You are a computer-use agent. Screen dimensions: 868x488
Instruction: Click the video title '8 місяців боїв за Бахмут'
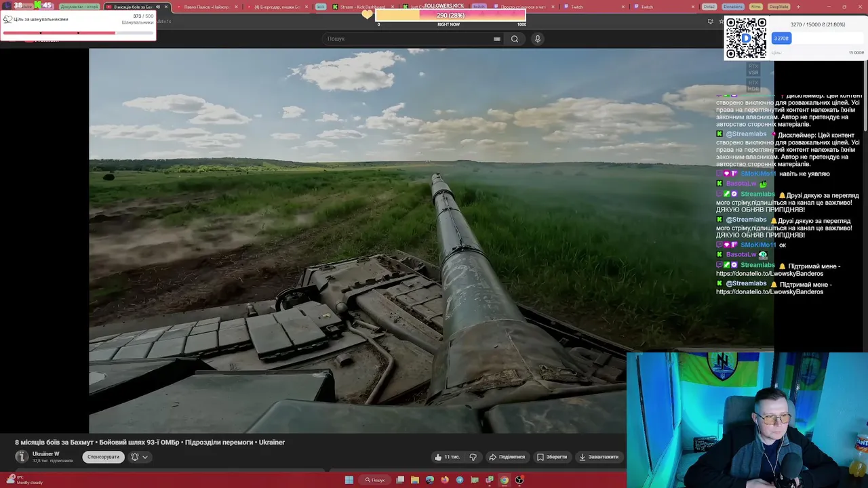pyautogui.click(x=150, y=442)
